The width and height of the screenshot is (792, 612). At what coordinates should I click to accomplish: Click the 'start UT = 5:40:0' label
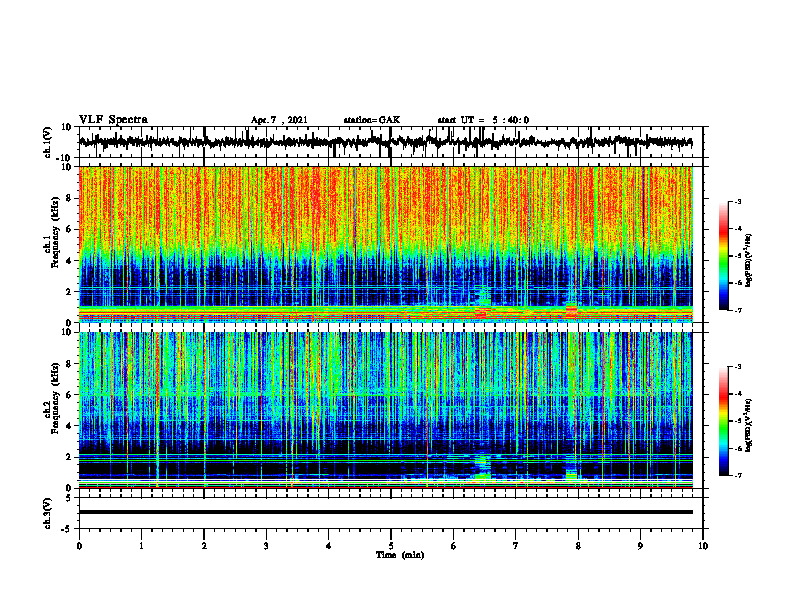coord(483,120)
